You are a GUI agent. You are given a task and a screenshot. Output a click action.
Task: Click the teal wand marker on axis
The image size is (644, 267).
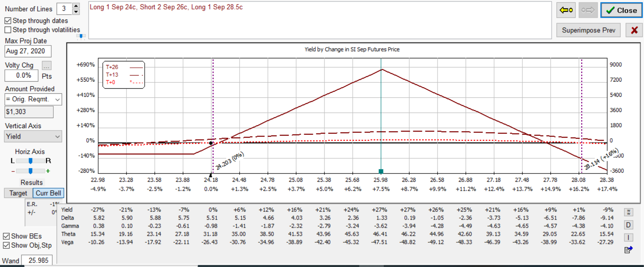[381, 171]
